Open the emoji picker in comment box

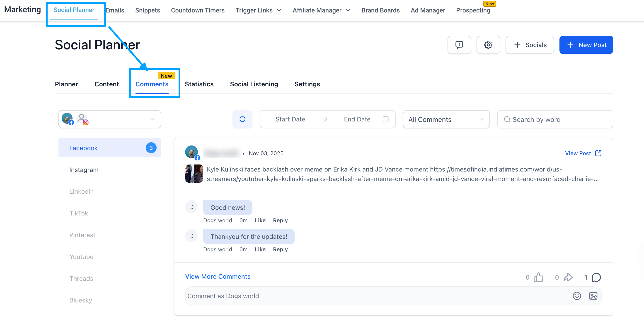tap(576, 296)
